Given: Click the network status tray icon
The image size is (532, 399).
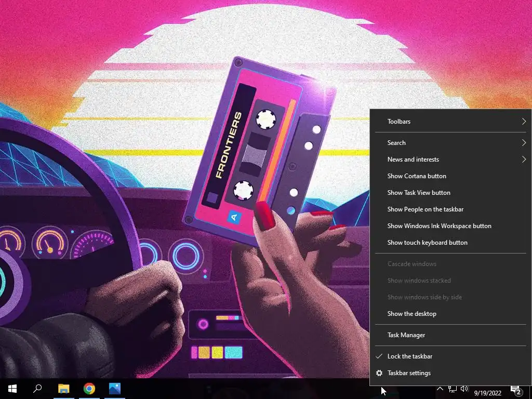Looking at the screenshot, I should [453, 389].
